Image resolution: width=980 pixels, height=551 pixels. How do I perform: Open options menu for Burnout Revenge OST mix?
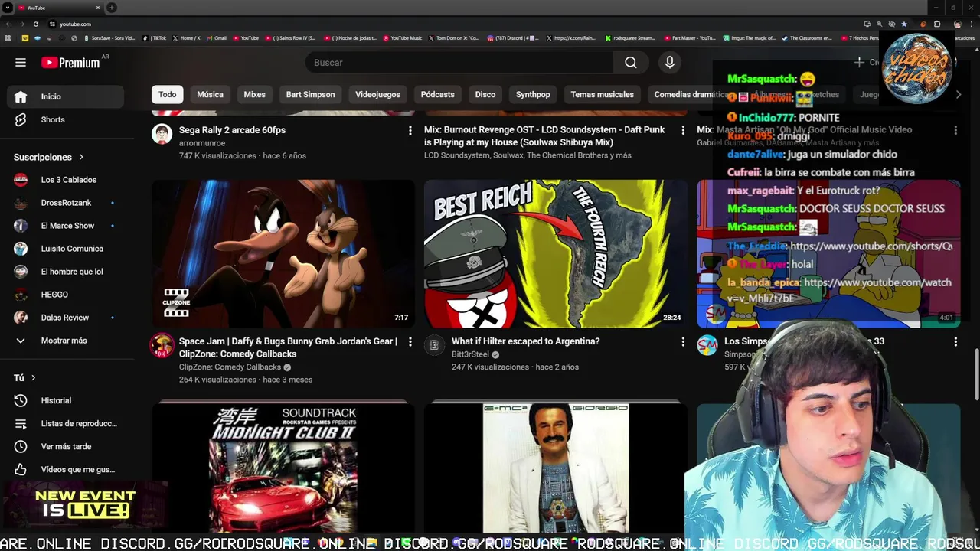(683, 131)
